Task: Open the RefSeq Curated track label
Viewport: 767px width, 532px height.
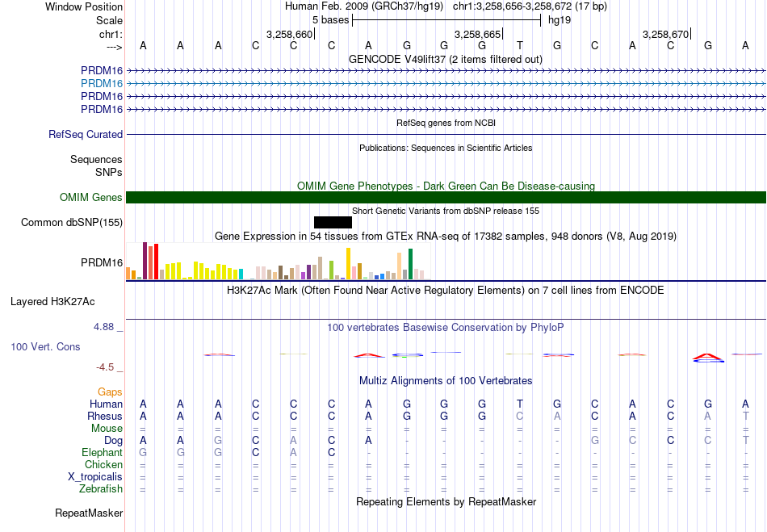Action: click(86, 135)
